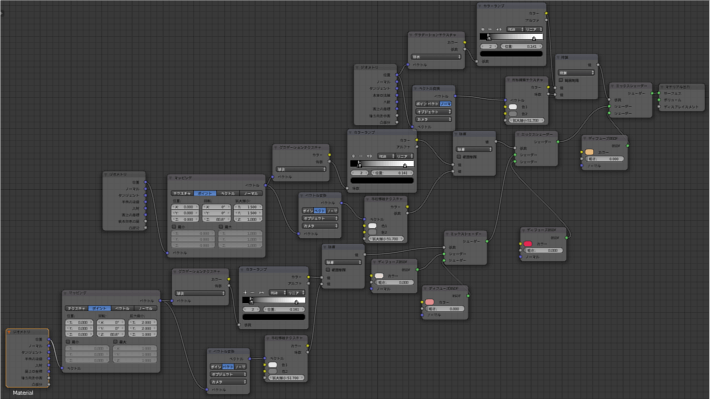Open orange color swatch in Diffuse BSDF node

coord(589,152)
